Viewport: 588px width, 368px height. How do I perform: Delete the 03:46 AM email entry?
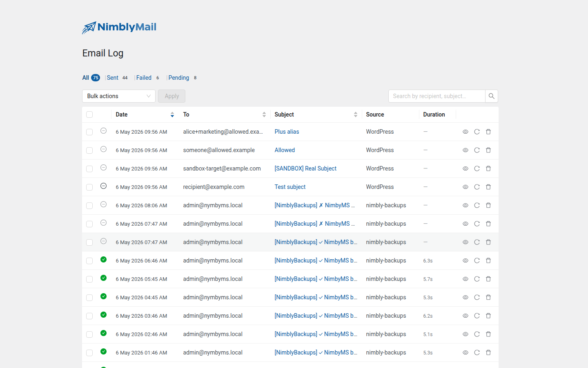488,316
